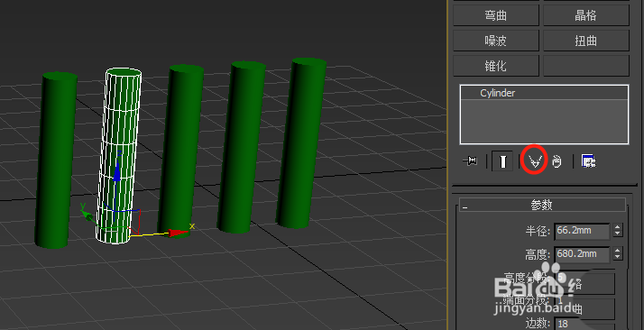Select the rightmost green cylinder
Screen dimensions: 644x330
tap(301, 142)
